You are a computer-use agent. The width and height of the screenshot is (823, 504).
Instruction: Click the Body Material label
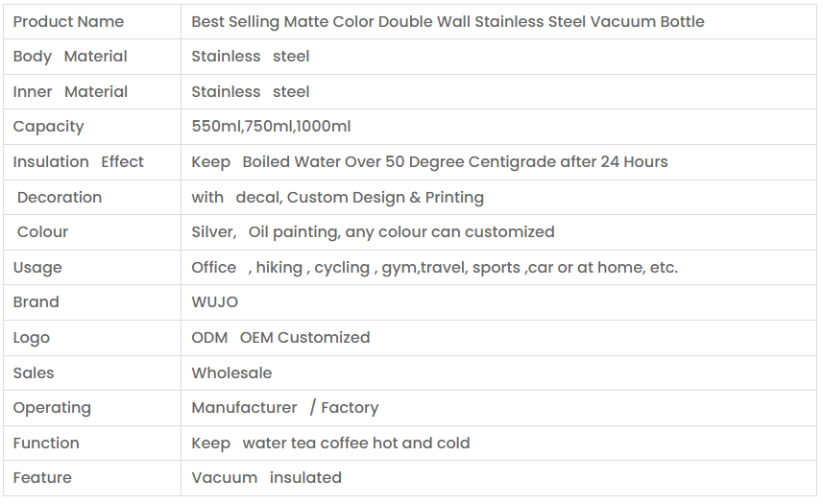click(70, 57)
